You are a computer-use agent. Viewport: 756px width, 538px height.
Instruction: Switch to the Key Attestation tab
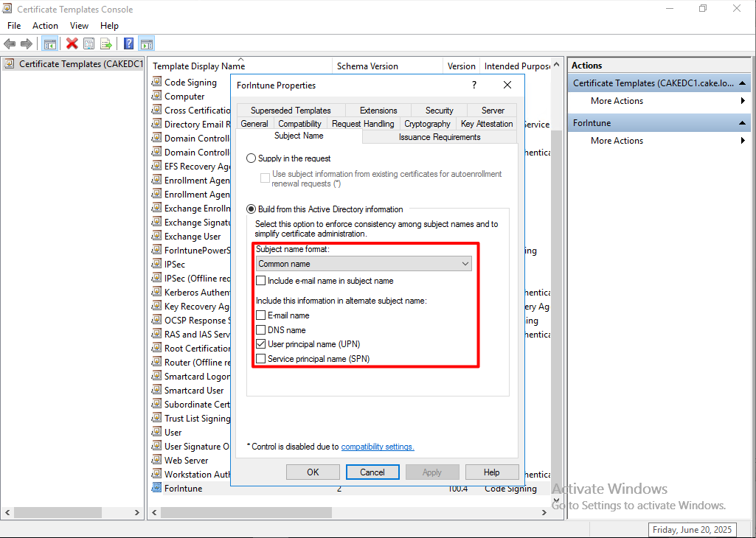[x=487, y=124]
